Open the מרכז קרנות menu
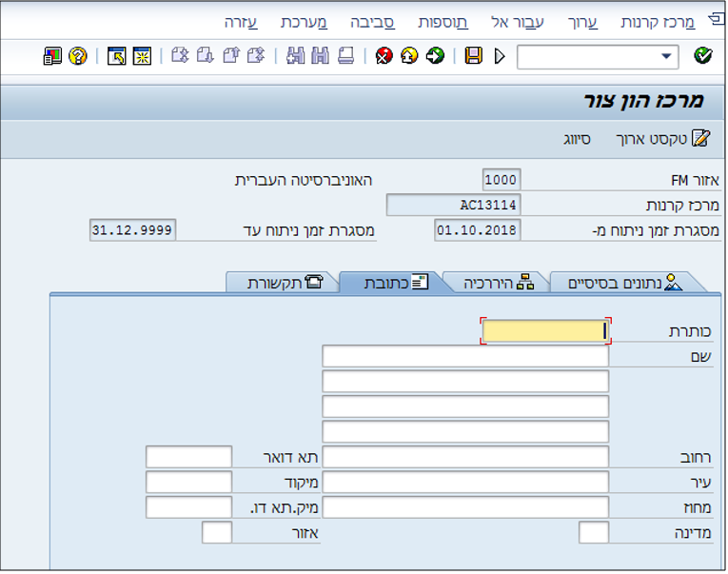The image size is (728, 574). click(658, 22)
